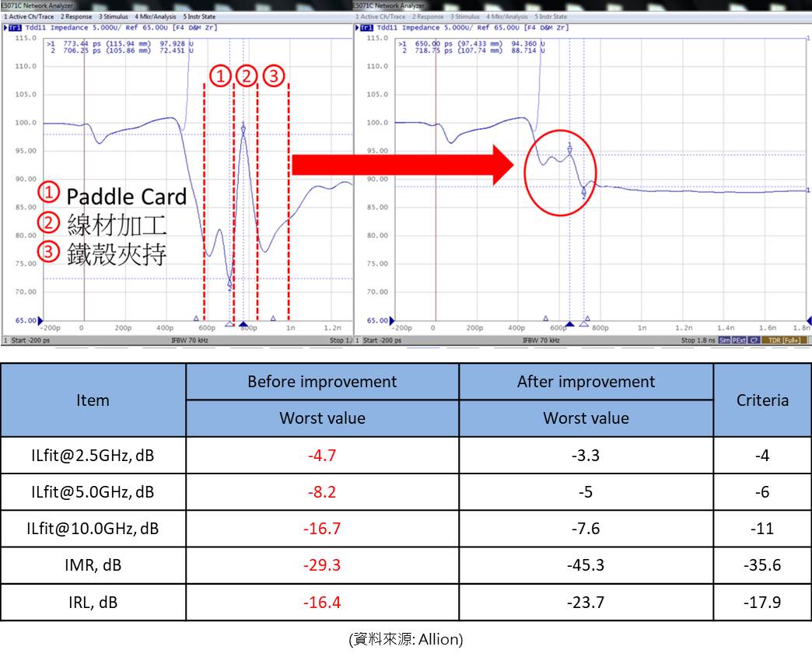This screenshot has height=657, width=812.
Task: Click the 'Criteria' table header
Action: click(762, 400)
